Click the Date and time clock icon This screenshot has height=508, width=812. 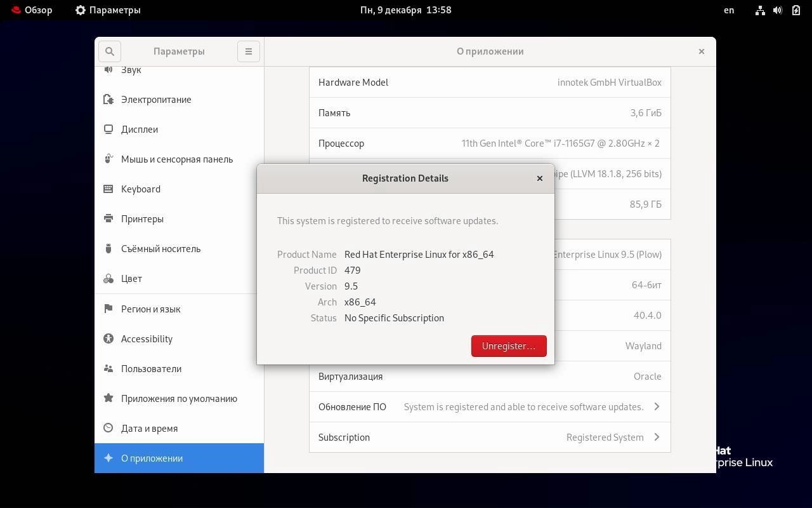coord(108,428)
